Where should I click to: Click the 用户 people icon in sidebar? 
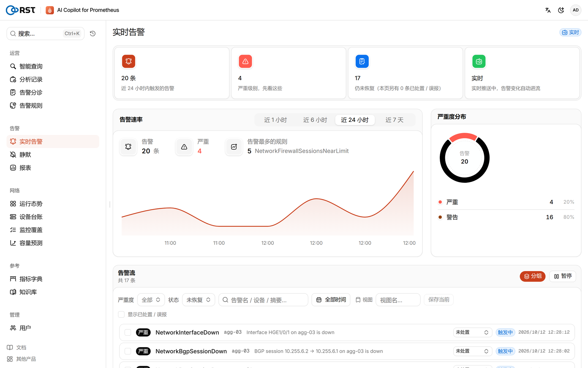[x=13, y=328]
